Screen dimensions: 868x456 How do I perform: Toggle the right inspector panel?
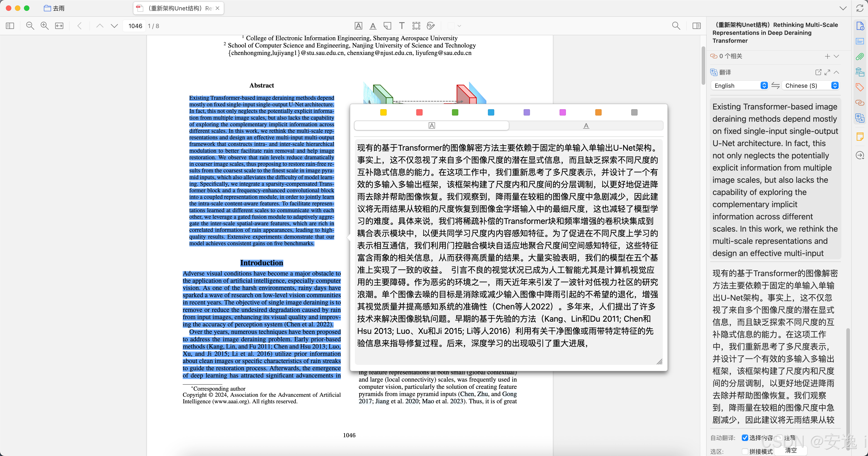[x=696, y=26]
